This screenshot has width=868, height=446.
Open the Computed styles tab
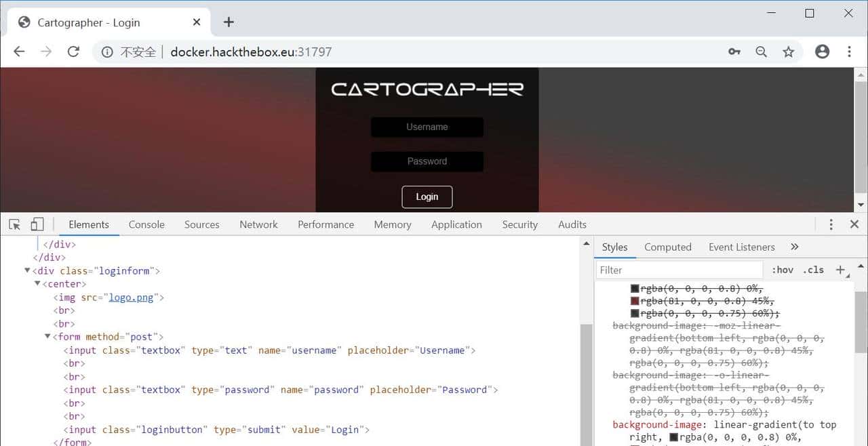667,247
